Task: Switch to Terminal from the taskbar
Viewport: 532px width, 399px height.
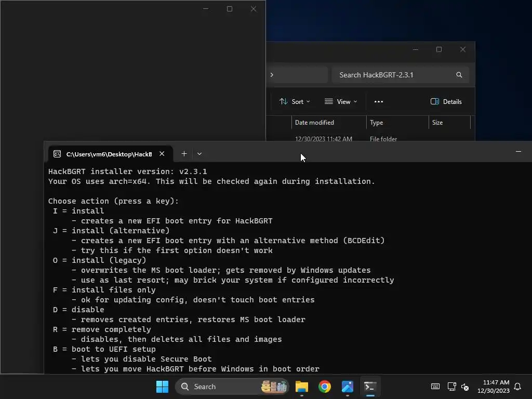Action: (x=370, y=387)
